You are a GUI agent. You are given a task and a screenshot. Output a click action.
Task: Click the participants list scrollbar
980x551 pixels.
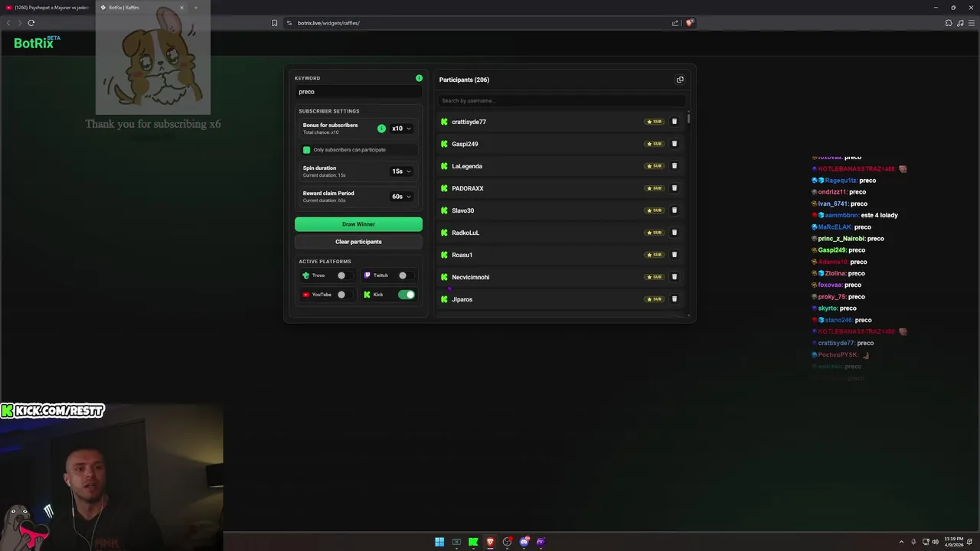(688, 119)
